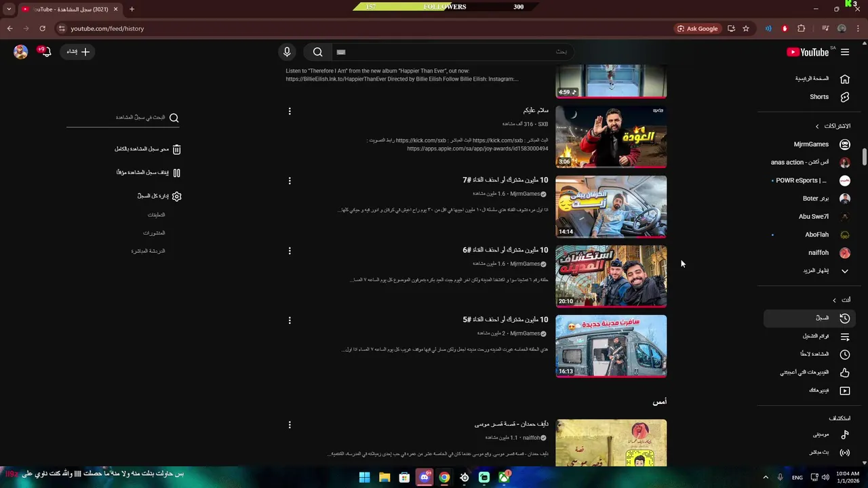Open episode #7 video title link

pos(505,180)
